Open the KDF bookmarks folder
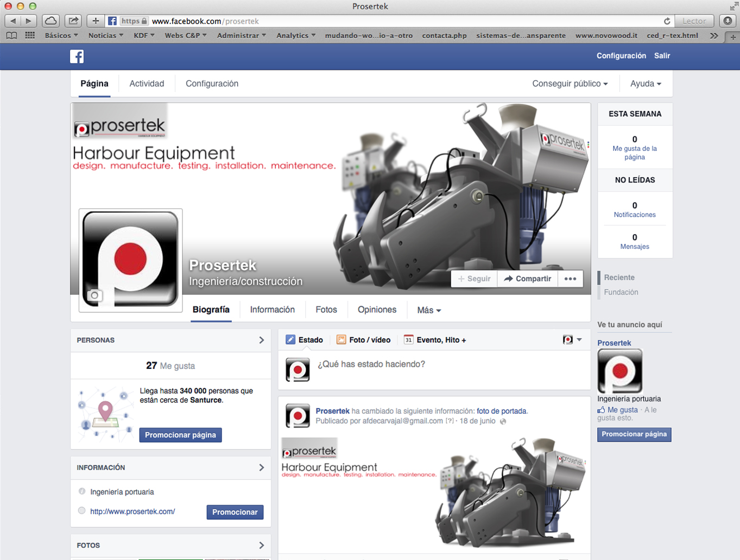This screenshot has width=740, height=560. pyautogui.click(x=144, y=35)
